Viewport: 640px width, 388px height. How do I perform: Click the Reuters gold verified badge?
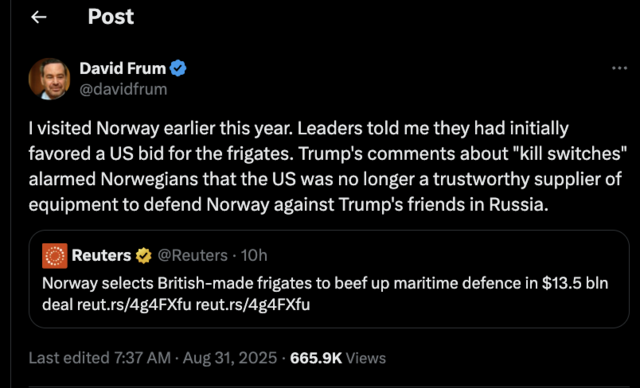tap(144, 256)
